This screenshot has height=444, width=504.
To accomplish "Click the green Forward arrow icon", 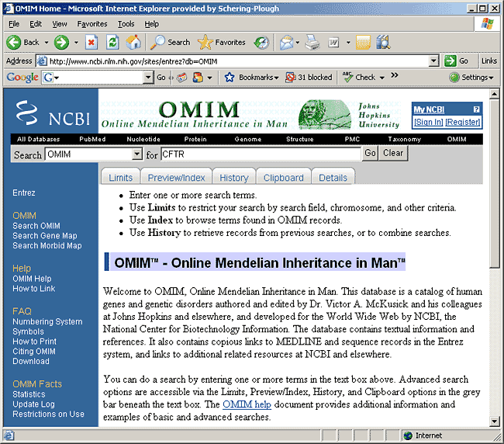I will pyautogui.click(x=61, y=42).
